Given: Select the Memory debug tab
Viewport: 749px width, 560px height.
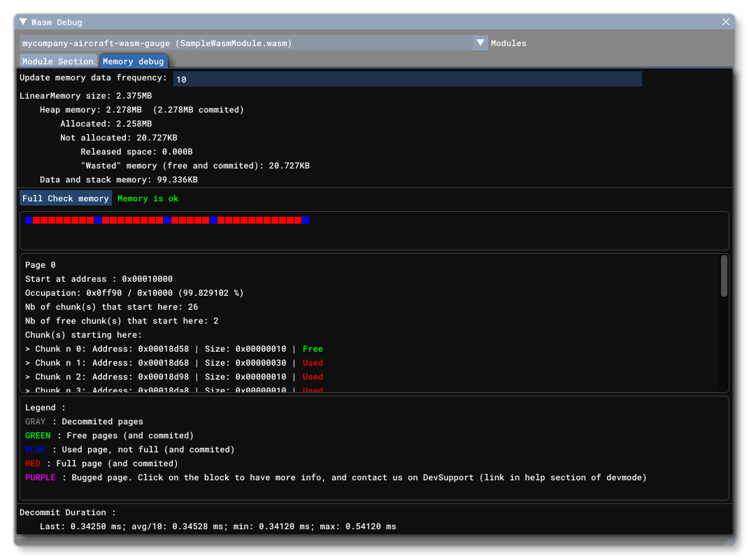Looking at the screenshot, I should point(134,61).
